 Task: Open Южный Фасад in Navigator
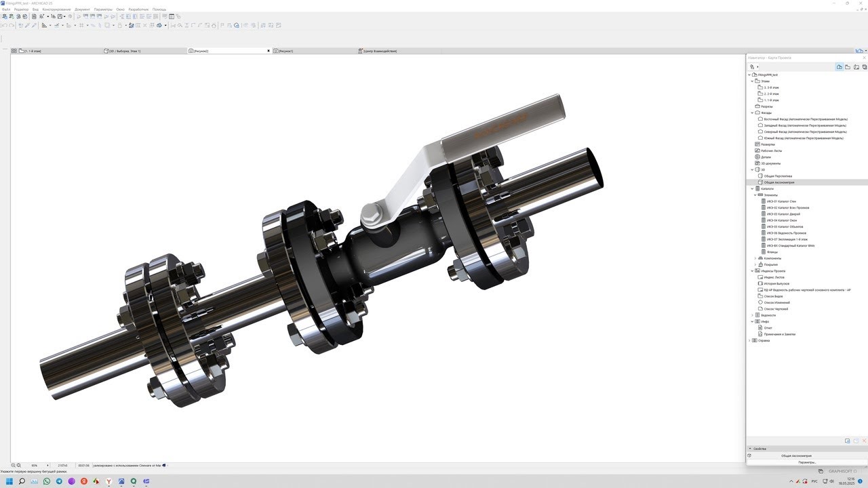[x=804, y=138]
